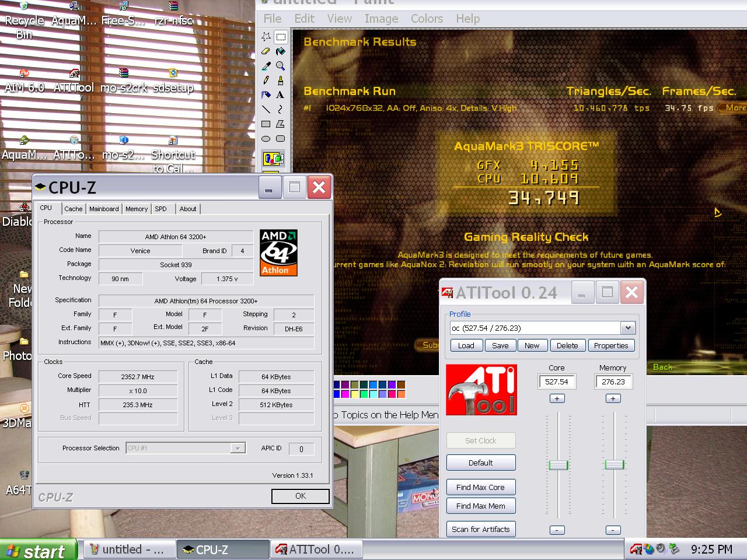Select the Curve tool in Paint

[x=281, y=109]
